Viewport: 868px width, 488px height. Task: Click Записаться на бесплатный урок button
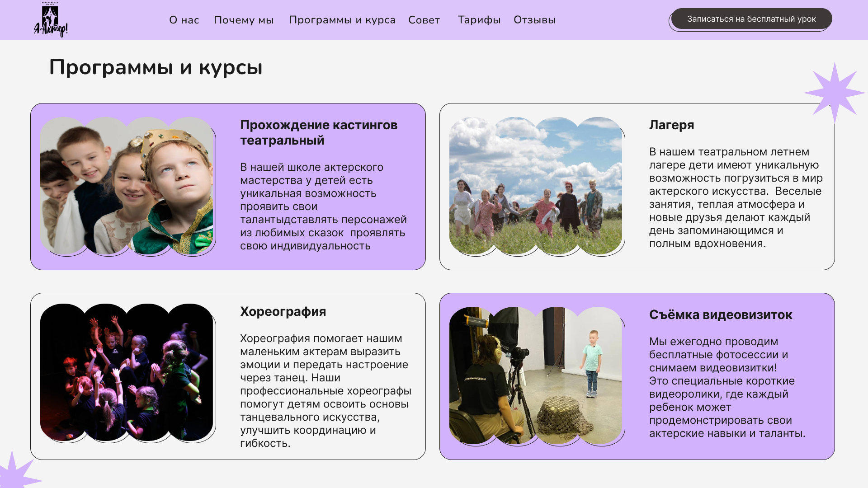pyautogui.click(x=750, y=19)
